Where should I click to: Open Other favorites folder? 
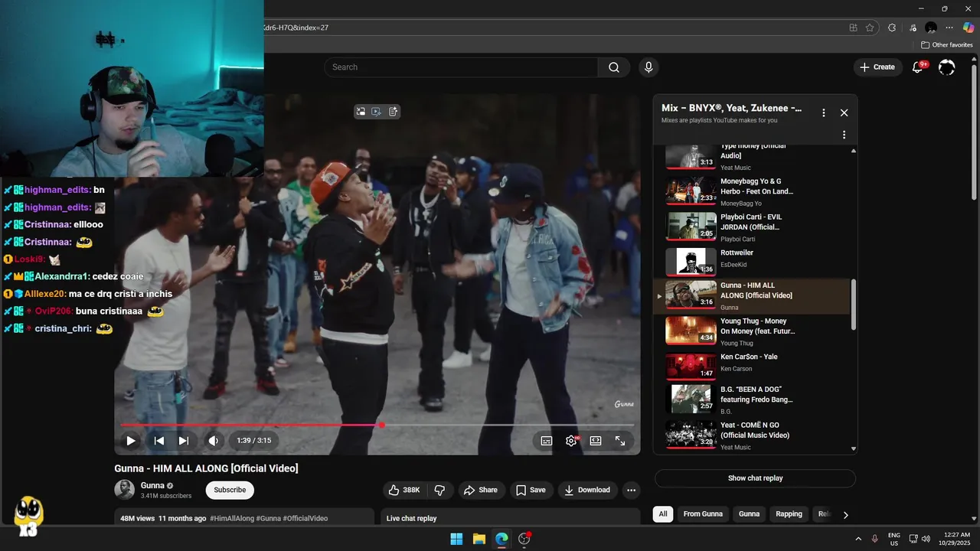click(x=947, y=45)
